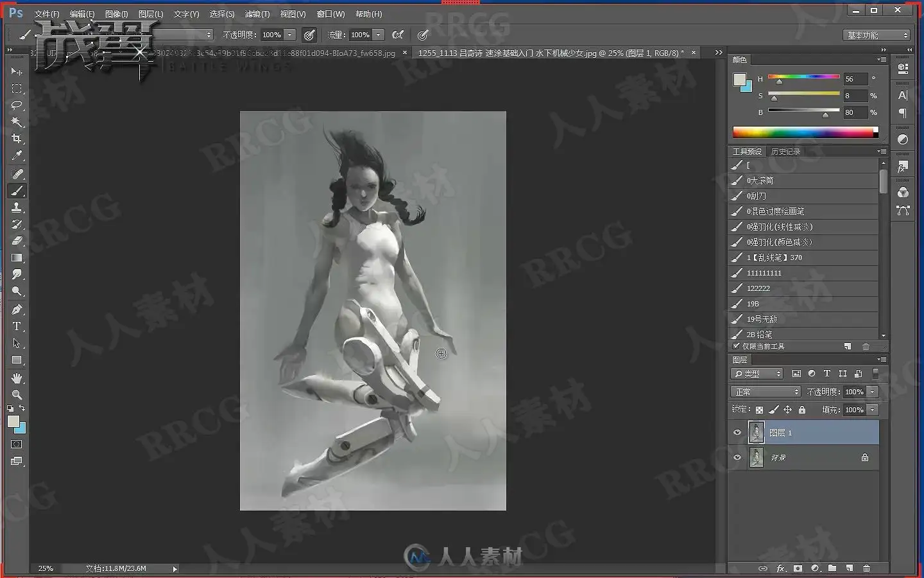Create new layer from Layers panel

point(849,568)
